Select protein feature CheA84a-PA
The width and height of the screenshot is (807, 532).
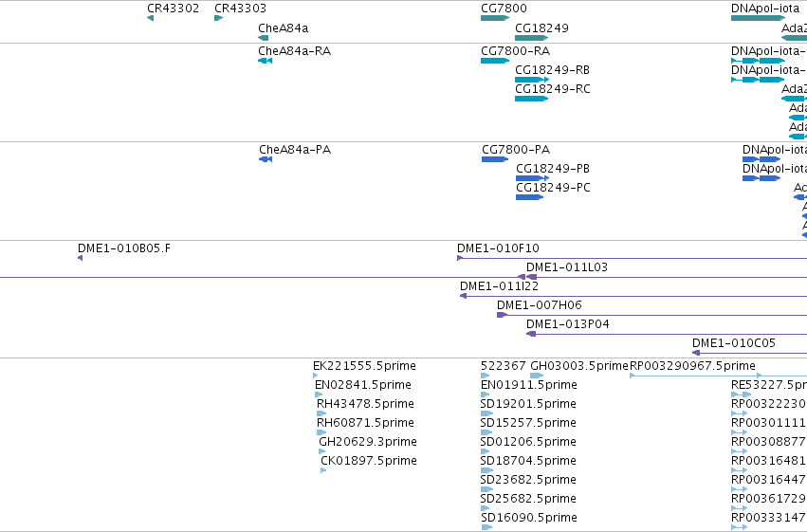coord(295,150)
